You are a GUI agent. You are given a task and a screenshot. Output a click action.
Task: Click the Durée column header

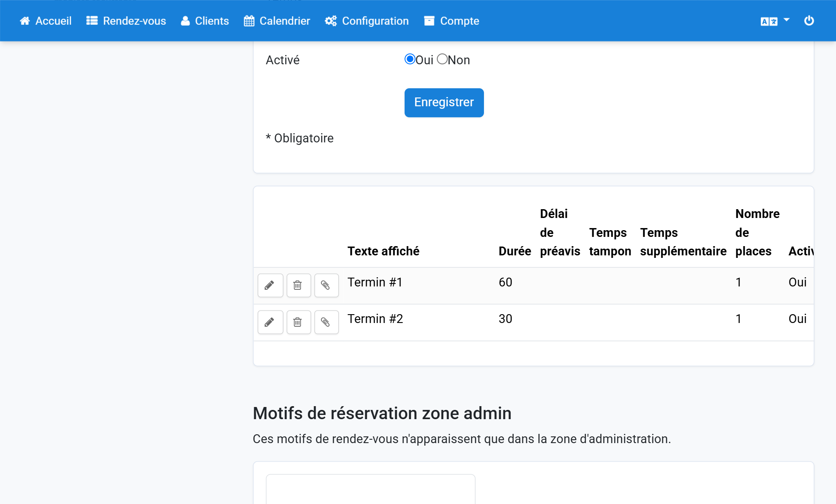[x=515, y=251]
